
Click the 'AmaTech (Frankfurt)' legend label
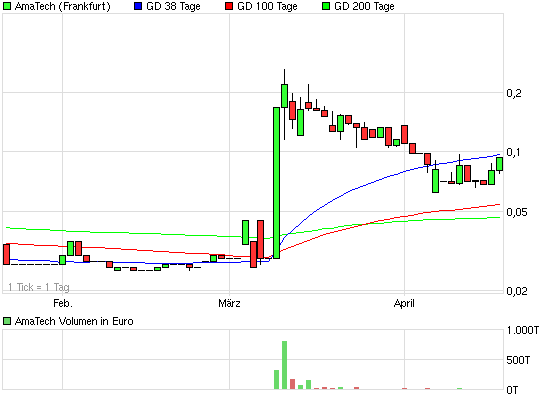[63, 6]
